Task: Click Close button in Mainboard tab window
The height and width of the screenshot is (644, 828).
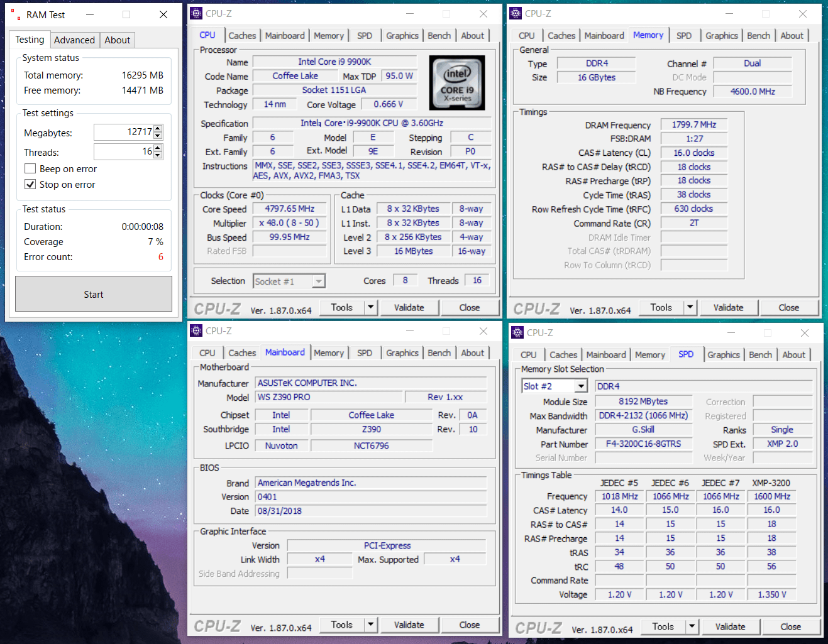Action: click(469, 625)
